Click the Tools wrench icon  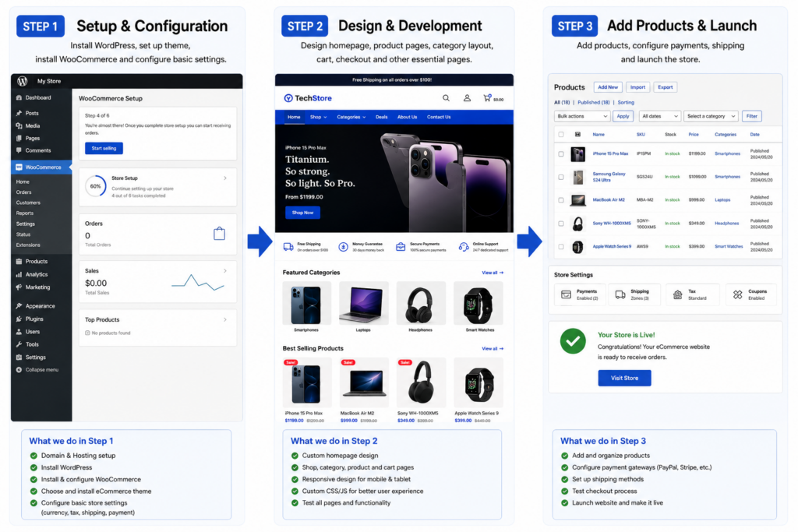pyautogui.click(x=19, y=344)
